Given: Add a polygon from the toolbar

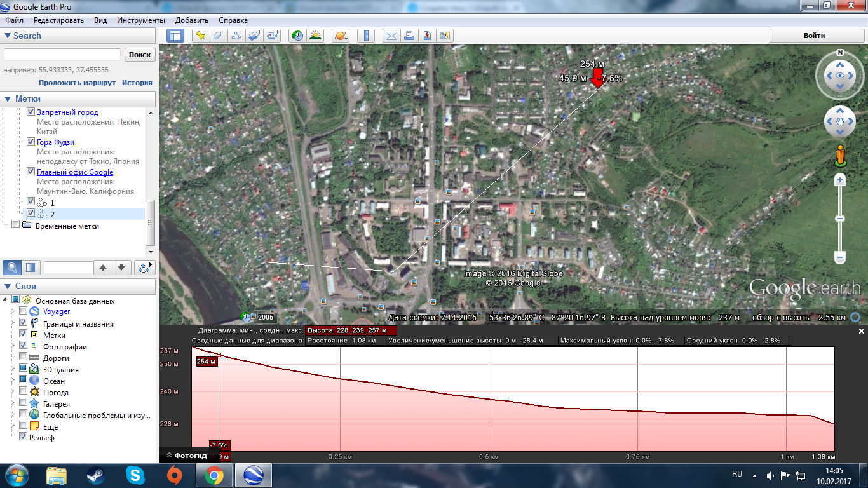Looking at the screenshot, I should pos(219,36).
